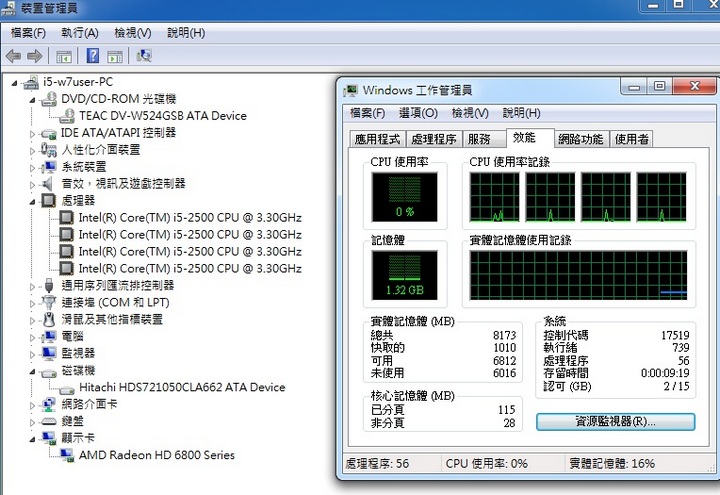Open 說明(H) menu in Task Manager
The height and width of the screenshot is (495, 720).
521,113
